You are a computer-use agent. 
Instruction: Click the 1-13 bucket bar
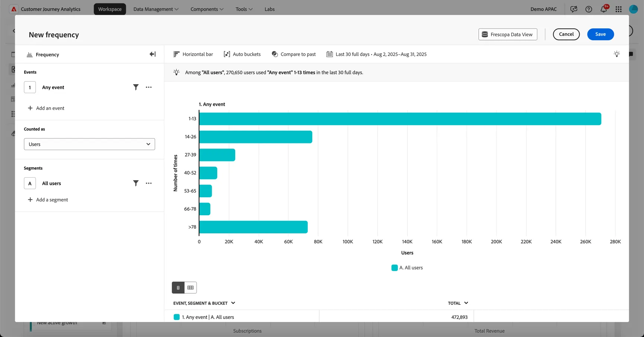[x=400, y=119]
